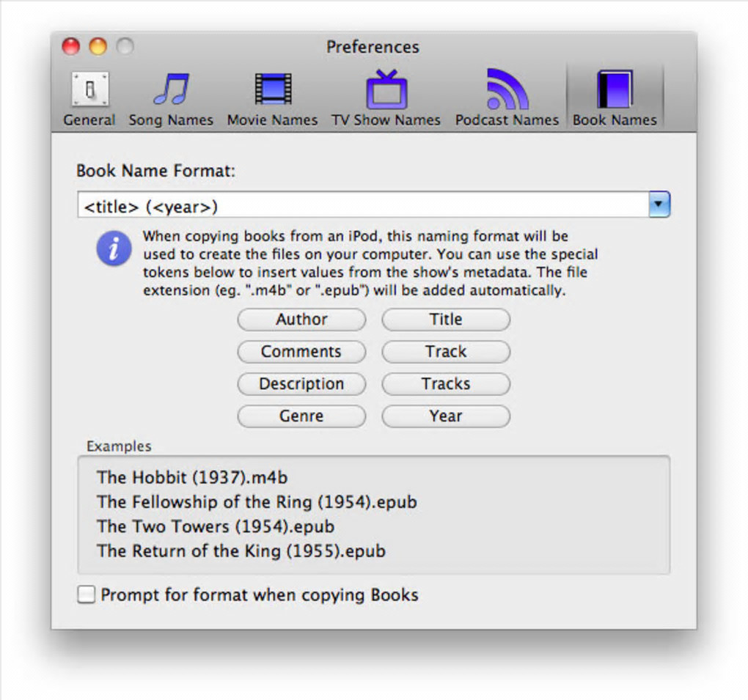Insert the Author token

pyautogui.click(x=301, y=320)
